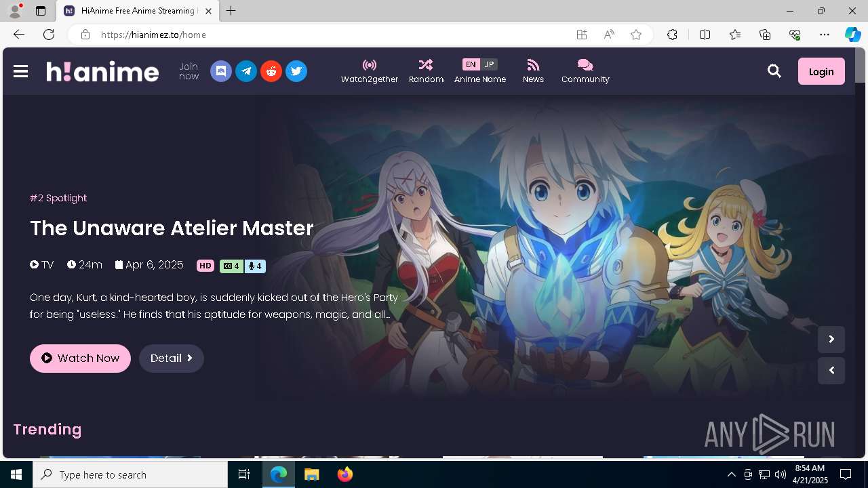The image size is (868, 488).
Task: Switch Anime Name to JP
Action: pos(489,64)
